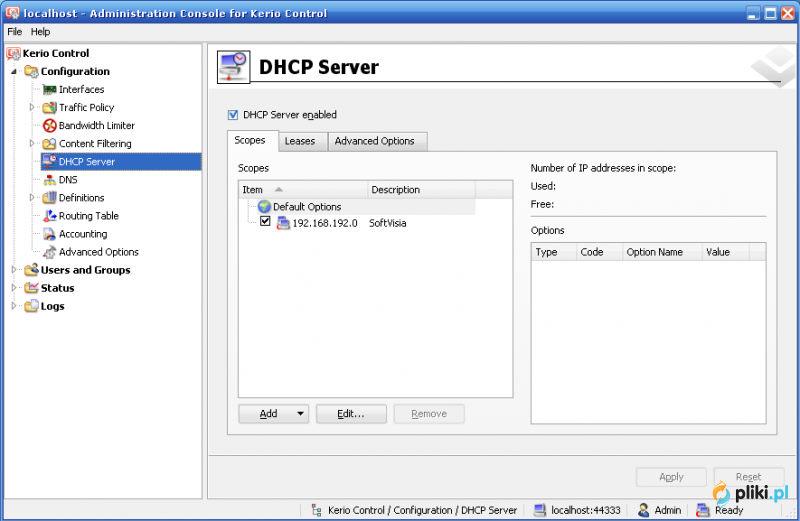The width and height of the screenshot is (800, 521).
Task: Select Accounting in the tree
Action: 83,234
